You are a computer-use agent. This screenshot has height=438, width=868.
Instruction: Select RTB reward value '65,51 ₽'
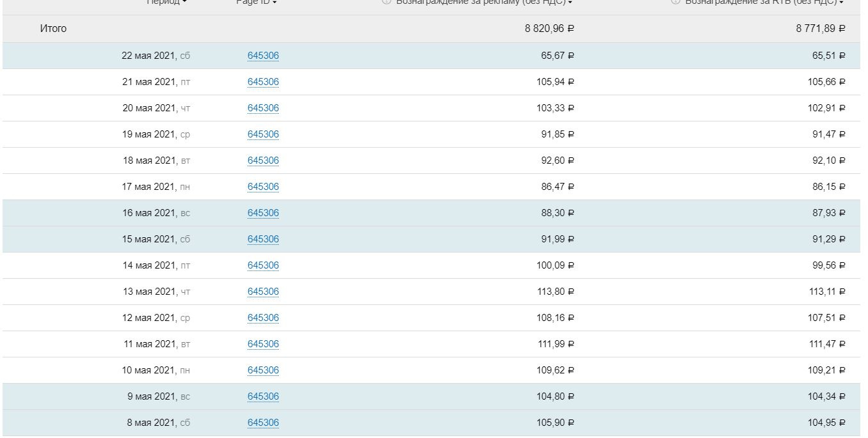pos(829,56)
